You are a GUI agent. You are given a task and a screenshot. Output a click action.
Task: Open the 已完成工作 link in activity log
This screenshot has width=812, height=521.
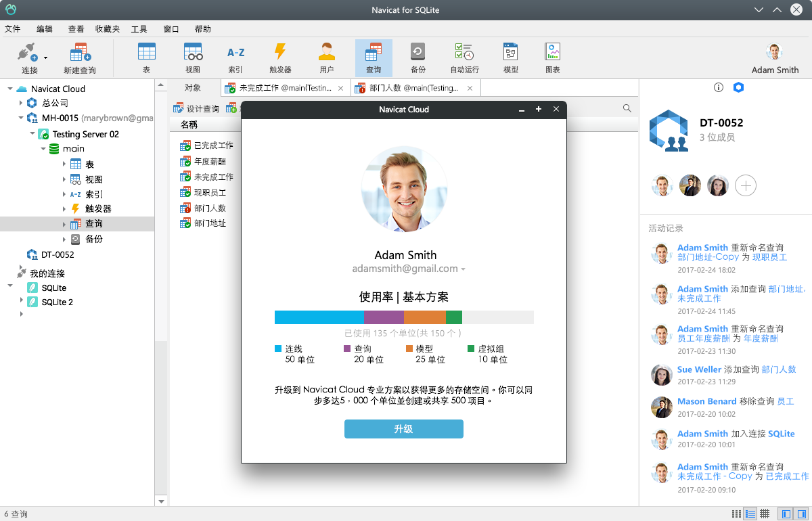click(787, 476)
